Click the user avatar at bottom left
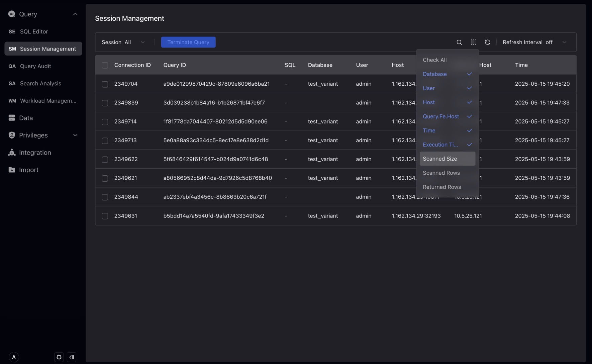Screen dimensions: 592x364 [14, 357]
